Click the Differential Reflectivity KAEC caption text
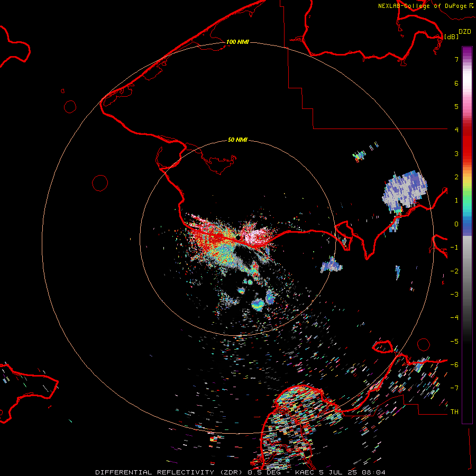 [x=241, y=472]
